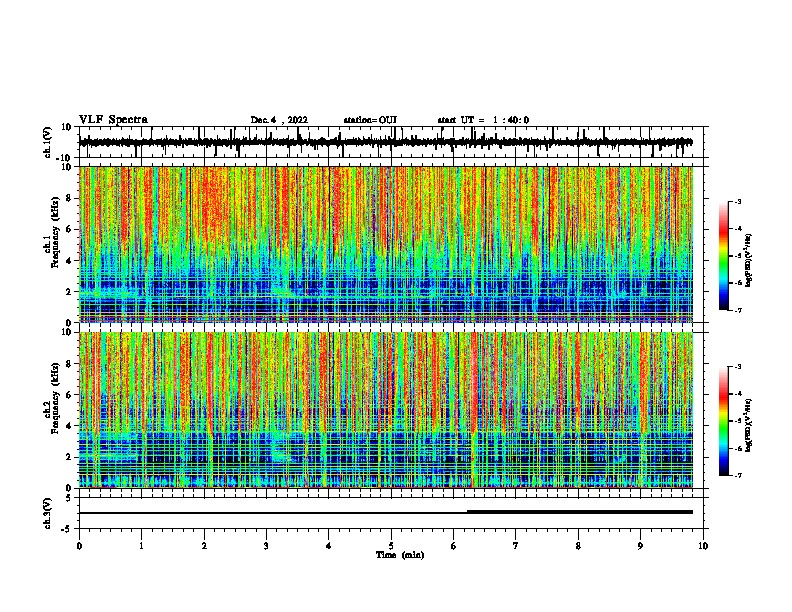Click the ch.2 frequency spectrogram panel

coord(386,410)
